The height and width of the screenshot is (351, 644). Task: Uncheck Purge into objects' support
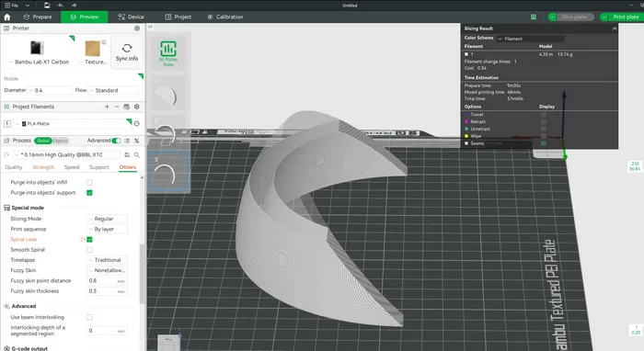[x=89, y=193]
